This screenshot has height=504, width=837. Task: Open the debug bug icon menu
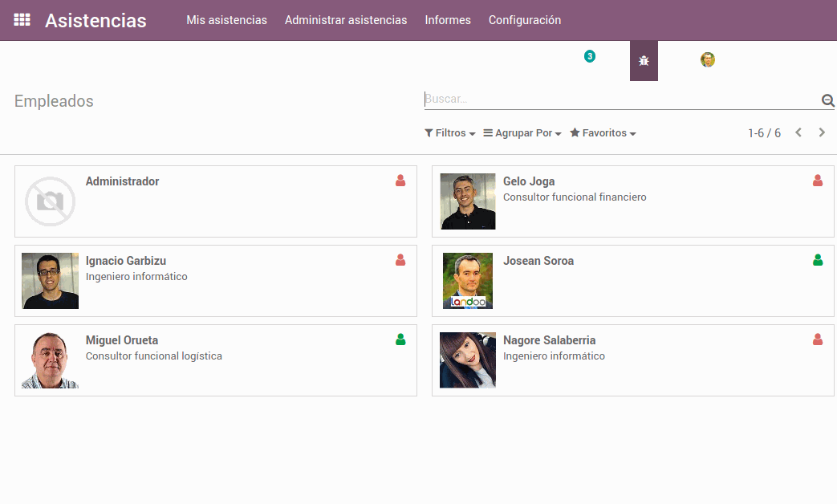(644, 61)
